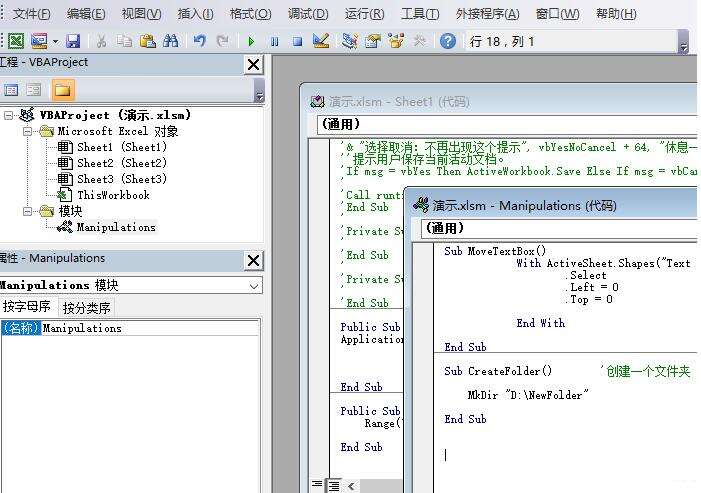This screenshot has height=493, width=701.
Task: Open the 工具(T) menu
Action: (420, 14)
